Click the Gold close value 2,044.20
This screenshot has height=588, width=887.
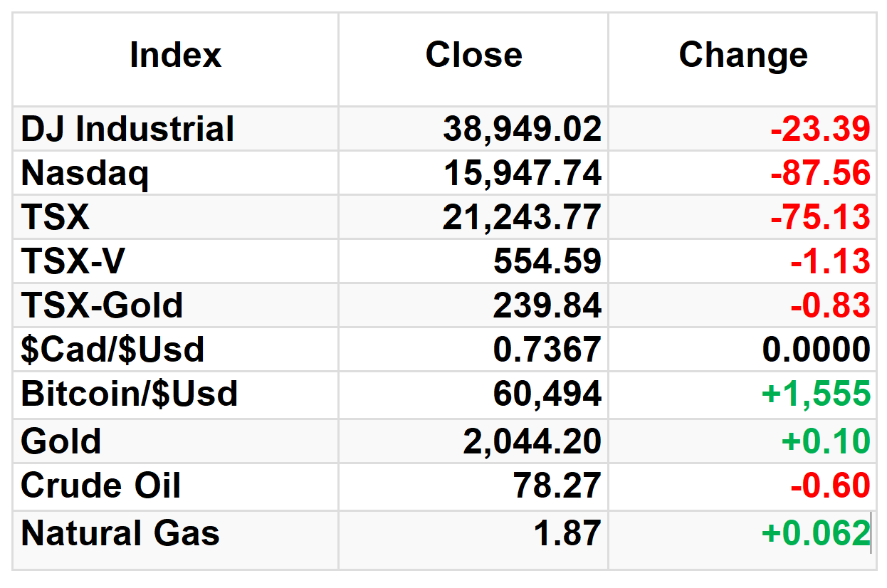pos(532,441)
